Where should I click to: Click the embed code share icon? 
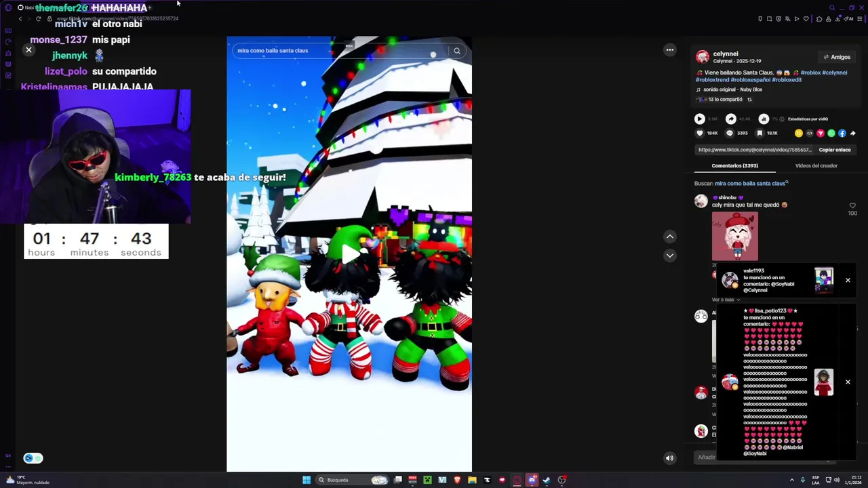(x=810, y=134)
